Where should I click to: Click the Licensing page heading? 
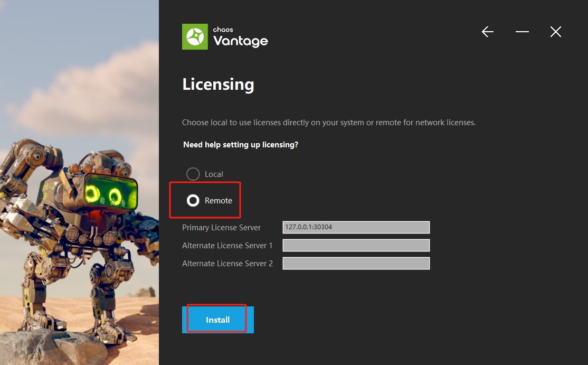tap(218, 85)
